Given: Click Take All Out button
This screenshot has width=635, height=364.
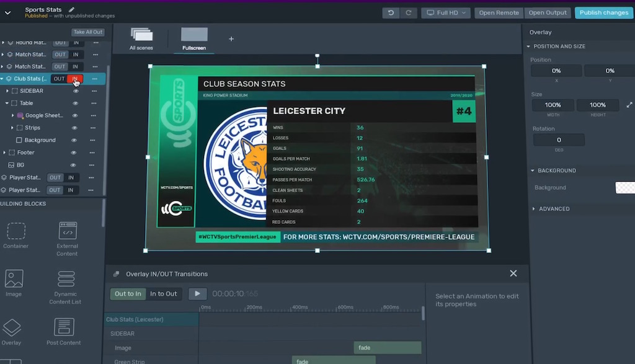Looking at the screenshot, I should (x=88, y=32).
